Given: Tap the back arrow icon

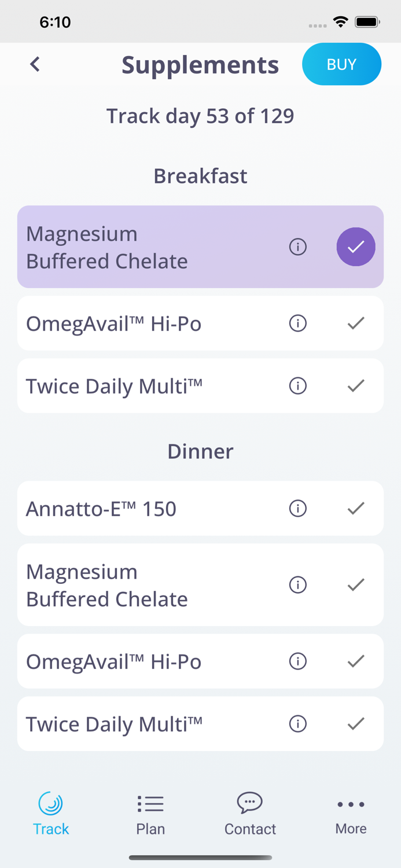Looking at the screenshot, I should pos(35,64).
